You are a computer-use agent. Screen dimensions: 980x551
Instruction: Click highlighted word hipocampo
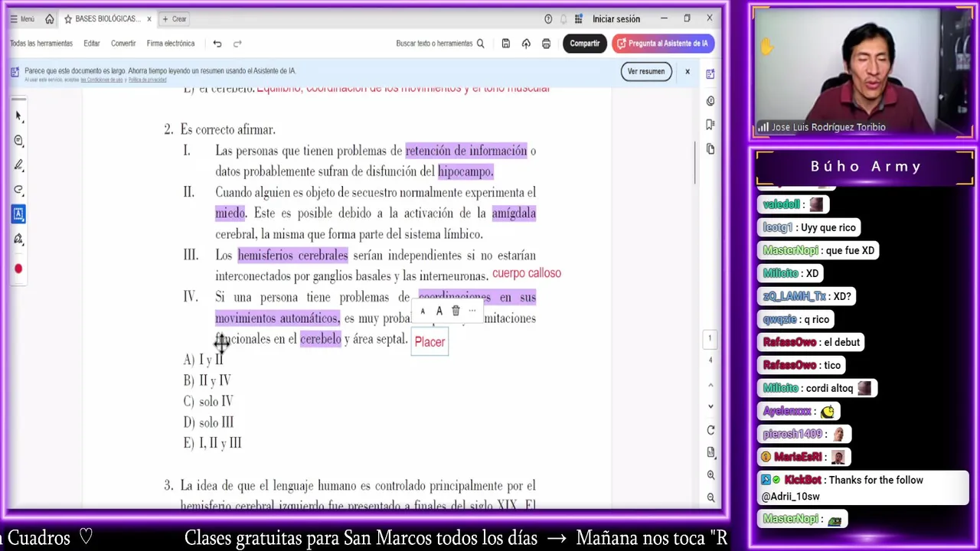[x=465, y=171]
